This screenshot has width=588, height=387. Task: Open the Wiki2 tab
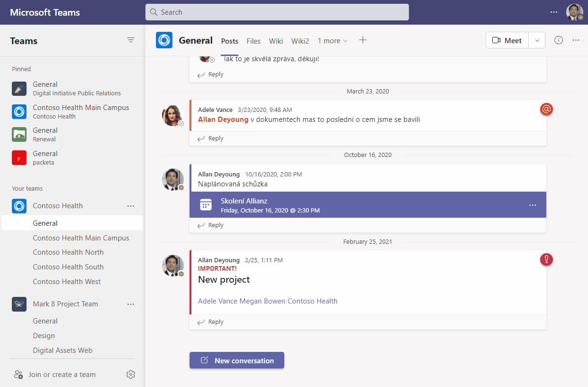pos(300,41)
